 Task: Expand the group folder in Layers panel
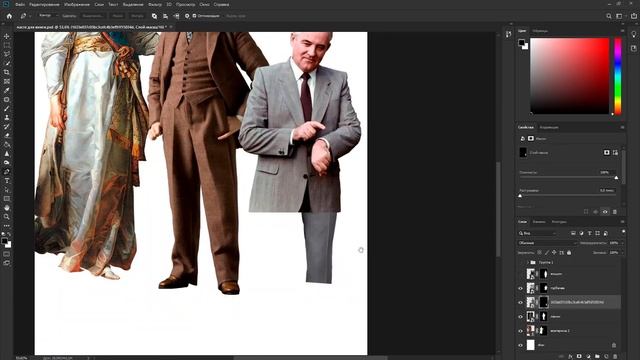click(527, 262)
